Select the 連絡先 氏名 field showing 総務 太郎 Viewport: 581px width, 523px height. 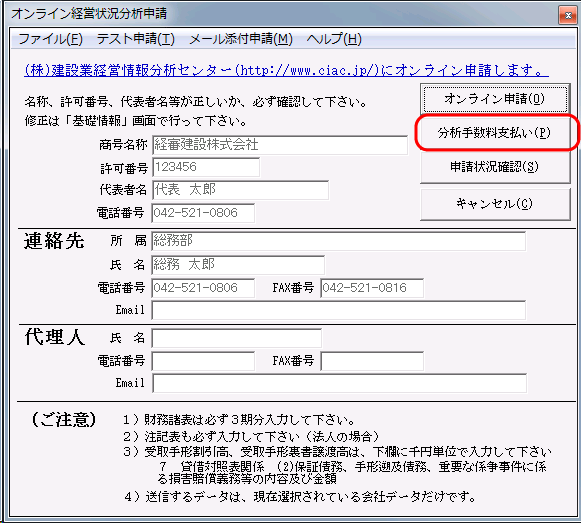tap(238, 265)
